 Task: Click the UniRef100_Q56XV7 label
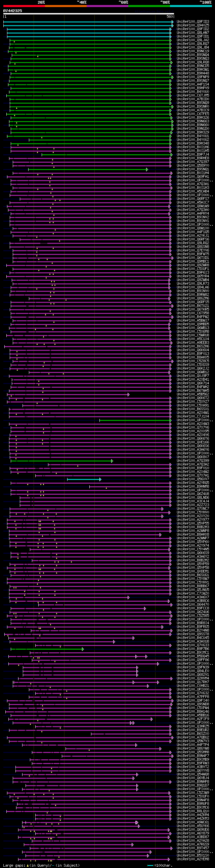tap(193, 480)
